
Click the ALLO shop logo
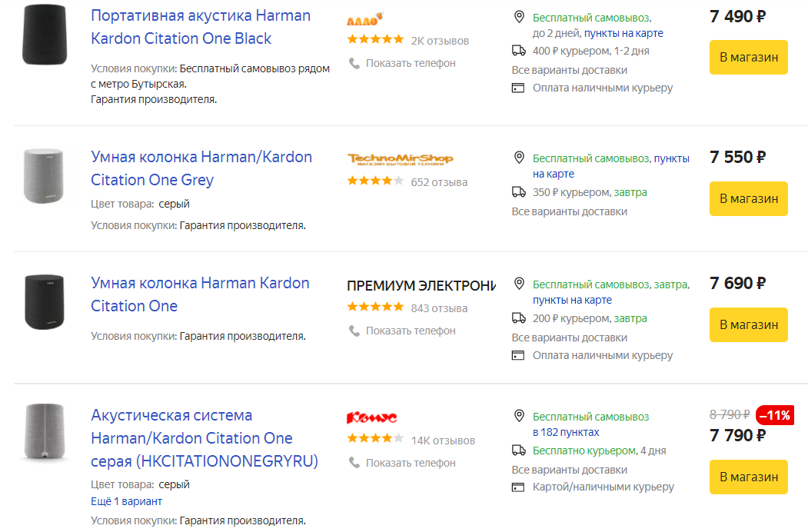(x=365, y=19)
